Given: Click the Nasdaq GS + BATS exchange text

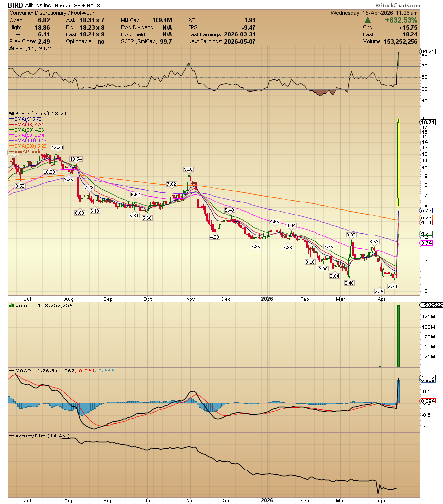Looking at the screenshot, I should pyautogui.click(x=77, y=6).
